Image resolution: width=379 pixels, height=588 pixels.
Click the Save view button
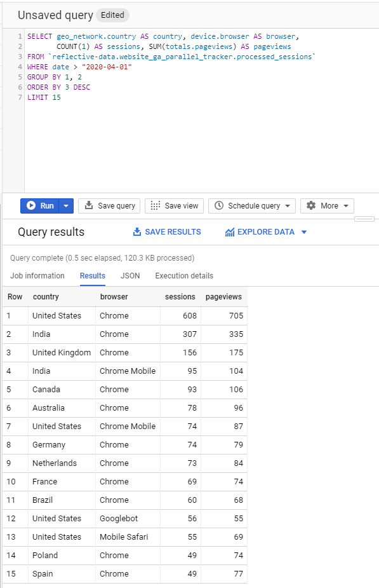[175, 206]
